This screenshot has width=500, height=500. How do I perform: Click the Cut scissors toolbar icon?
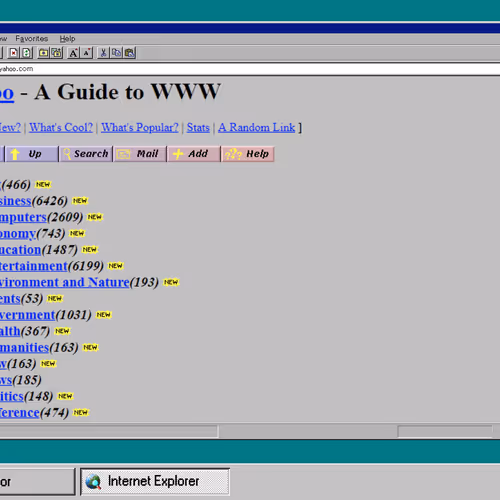[x=104, y=53]
